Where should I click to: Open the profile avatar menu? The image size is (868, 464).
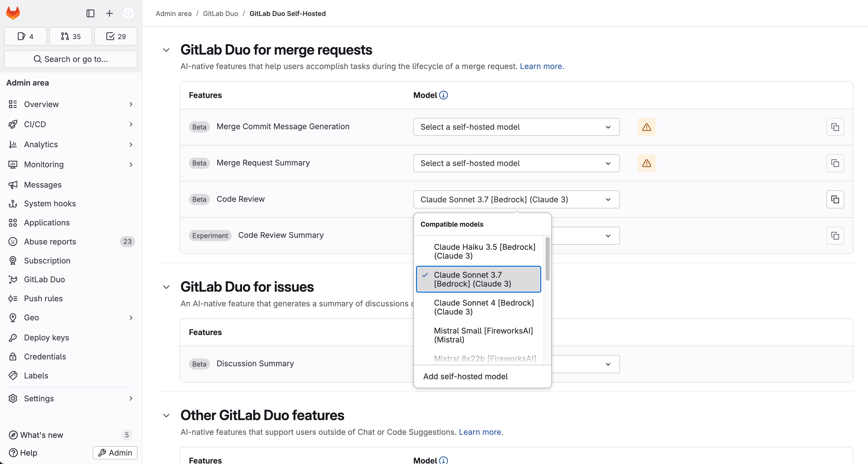tap(128, 13)
